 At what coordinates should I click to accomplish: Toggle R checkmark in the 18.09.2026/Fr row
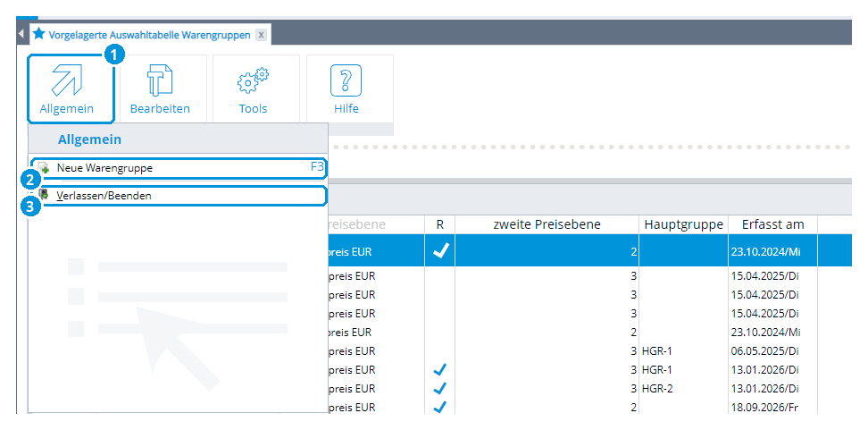(x=440, y=408)
